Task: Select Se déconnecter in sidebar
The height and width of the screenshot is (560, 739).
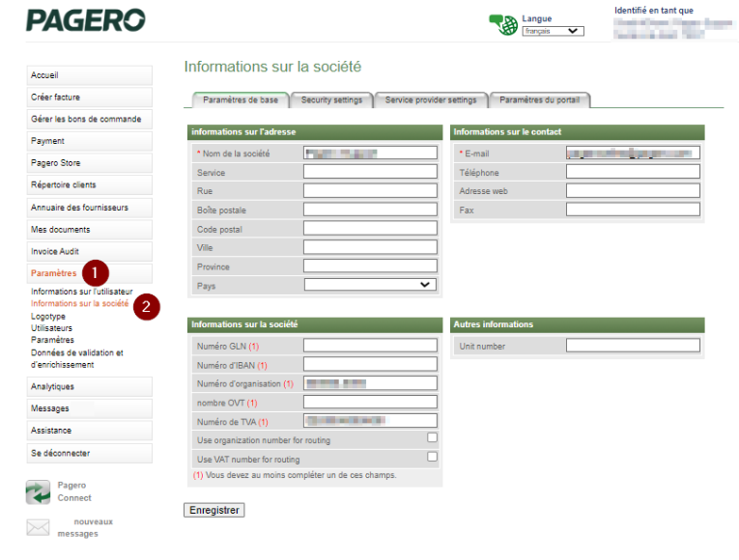Action: [89, 453]
